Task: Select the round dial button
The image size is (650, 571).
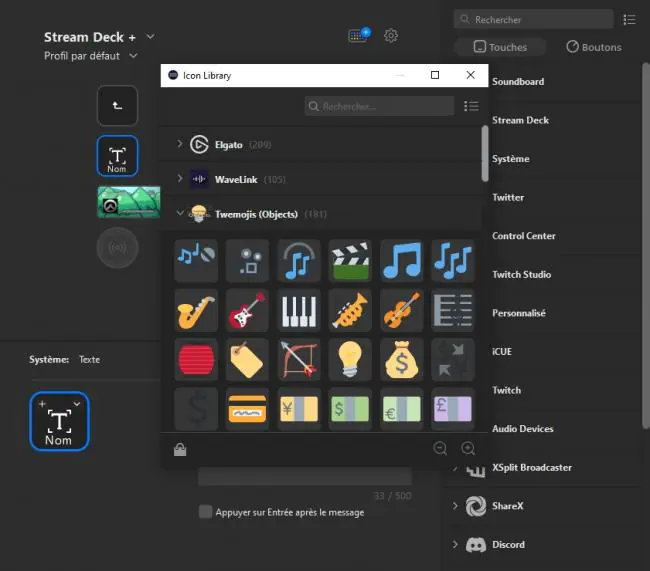Action: tap(117, 248)
